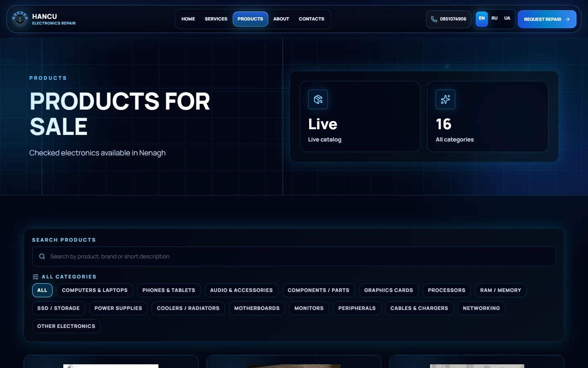588x368 pixels.
Task: Click the phone handset icon
Action: (434, 19)
